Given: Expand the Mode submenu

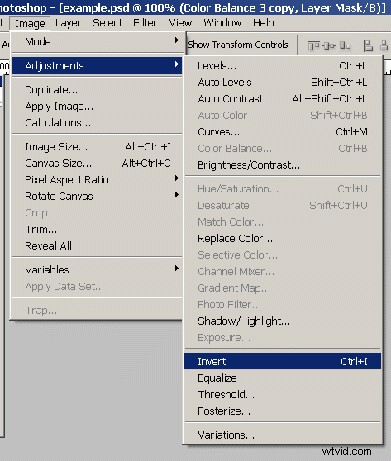Looking at the screenshot, I should click(x=97, y=42).
